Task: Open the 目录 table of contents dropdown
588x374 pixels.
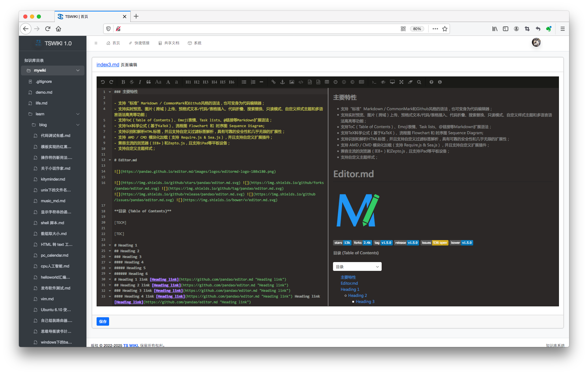Action: [x=357, y=266]
